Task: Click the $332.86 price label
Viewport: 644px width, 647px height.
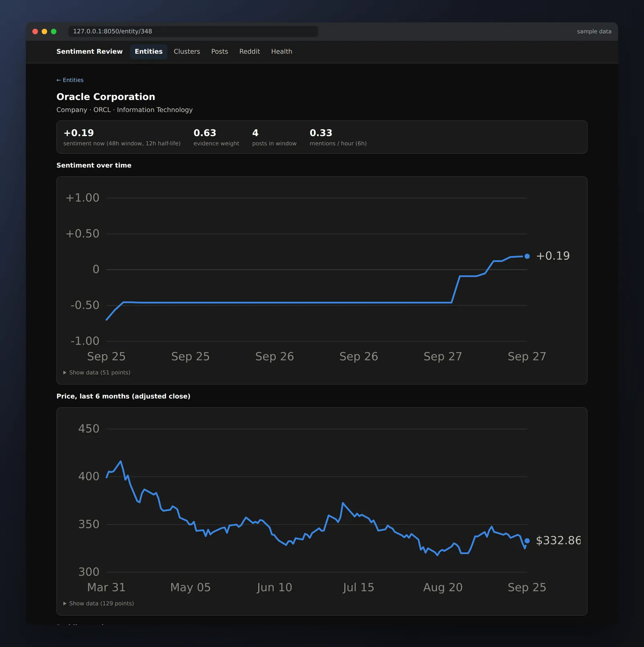Action: (x=558, y=540)
